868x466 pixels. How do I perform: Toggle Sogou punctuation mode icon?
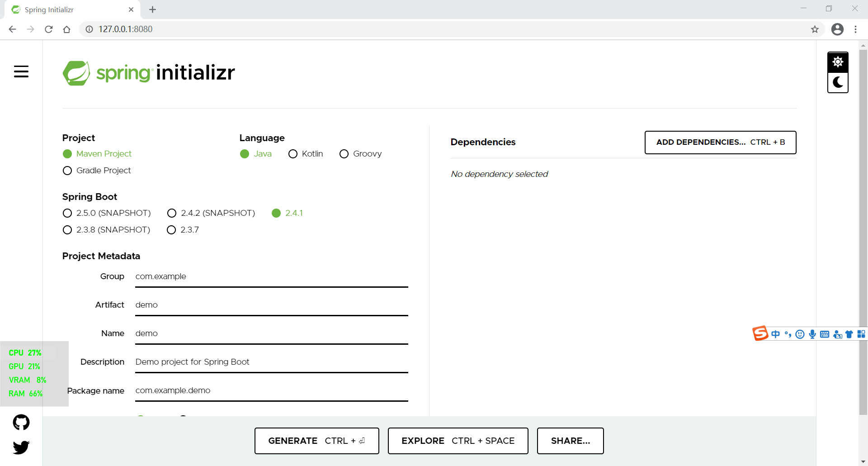(788, 334)
